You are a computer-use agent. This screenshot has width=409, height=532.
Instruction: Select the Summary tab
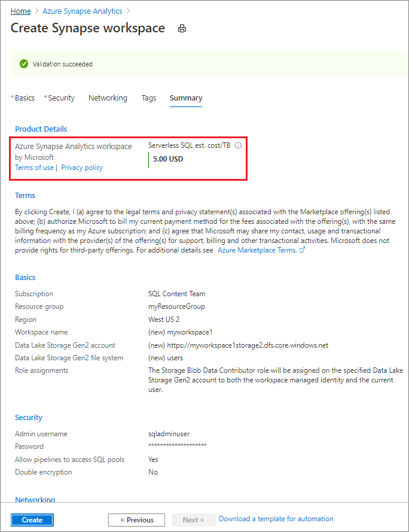186,98
